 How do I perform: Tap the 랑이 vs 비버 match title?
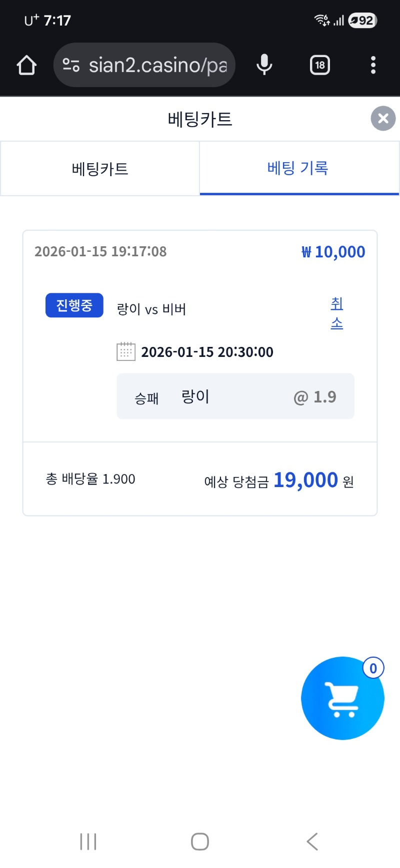tap(151, 309)
